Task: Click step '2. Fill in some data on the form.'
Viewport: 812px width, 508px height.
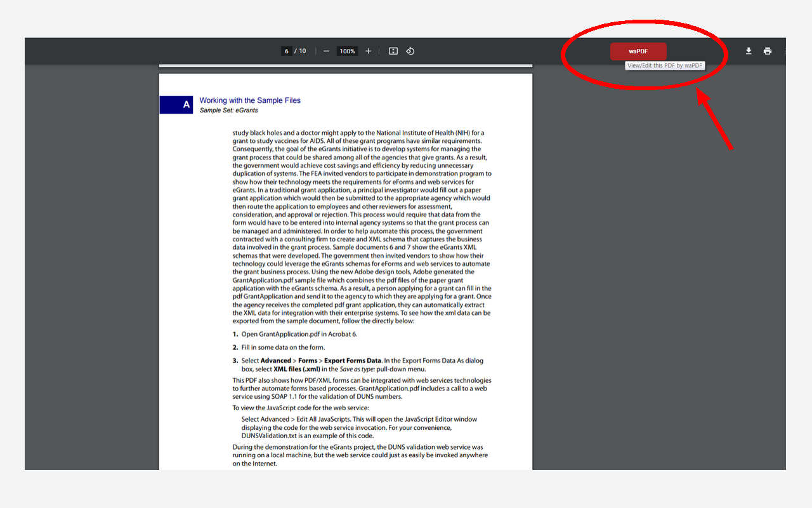Action: (x=278, y=347)
